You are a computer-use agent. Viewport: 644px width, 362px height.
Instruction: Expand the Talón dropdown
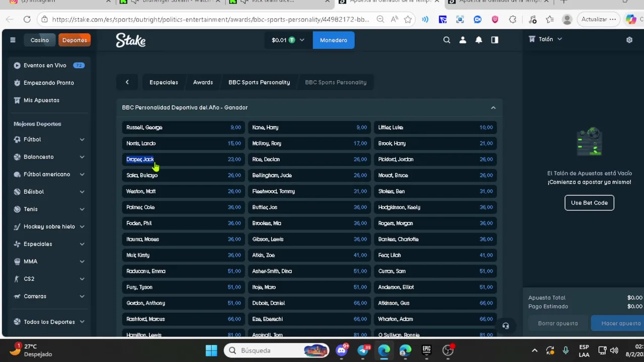(x=545, y=39)
